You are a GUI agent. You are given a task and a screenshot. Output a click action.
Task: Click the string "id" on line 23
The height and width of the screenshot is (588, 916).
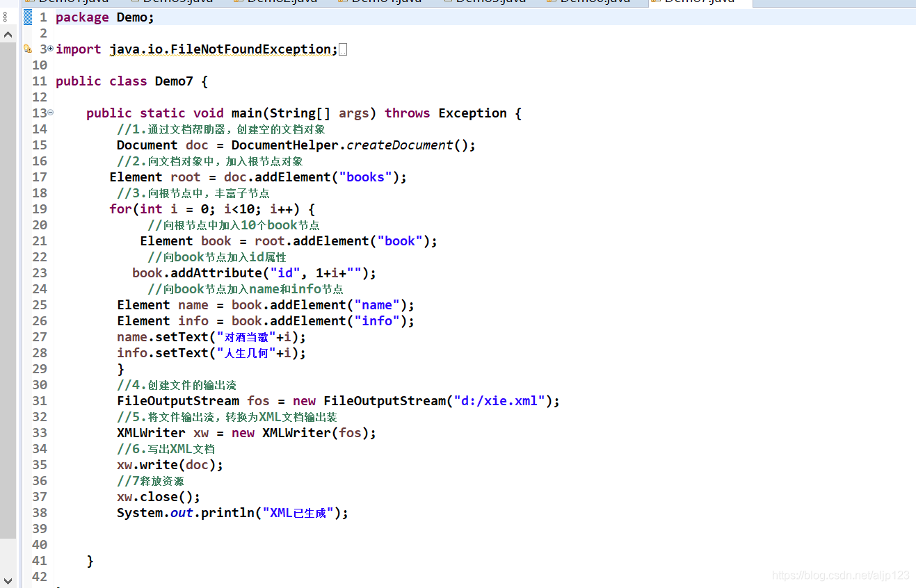click(284, 273)
